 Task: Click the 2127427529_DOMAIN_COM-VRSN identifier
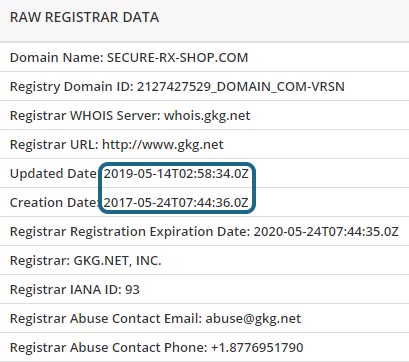241,87
